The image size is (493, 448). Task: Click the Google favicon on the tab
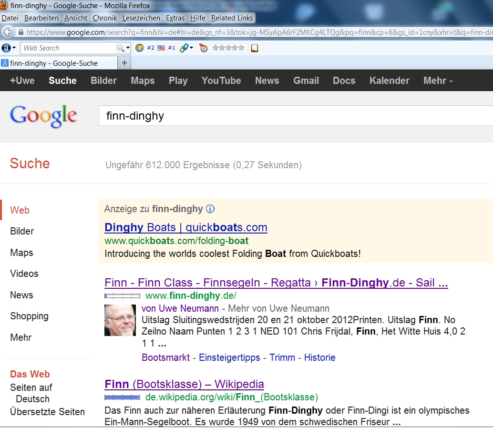pyautogui.click(x=5, y=63)
